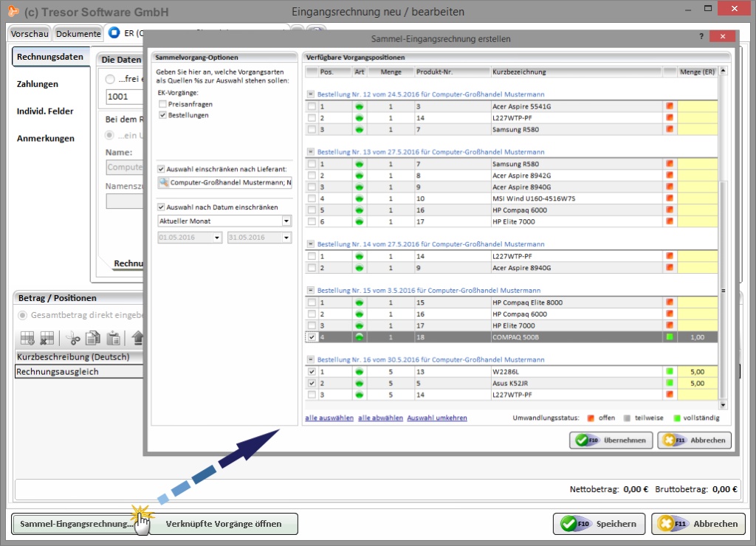The width and height of the screenshot is (756, 546).
Task: Click the supplier search magnifier icon
Action: coord(164,182)
